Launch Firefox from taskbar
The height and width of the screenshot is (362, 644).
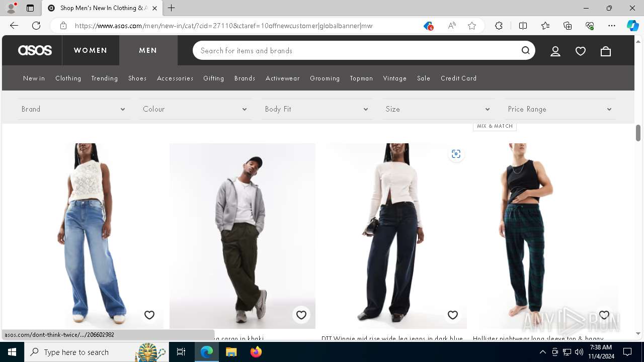[x=256, y=352]
